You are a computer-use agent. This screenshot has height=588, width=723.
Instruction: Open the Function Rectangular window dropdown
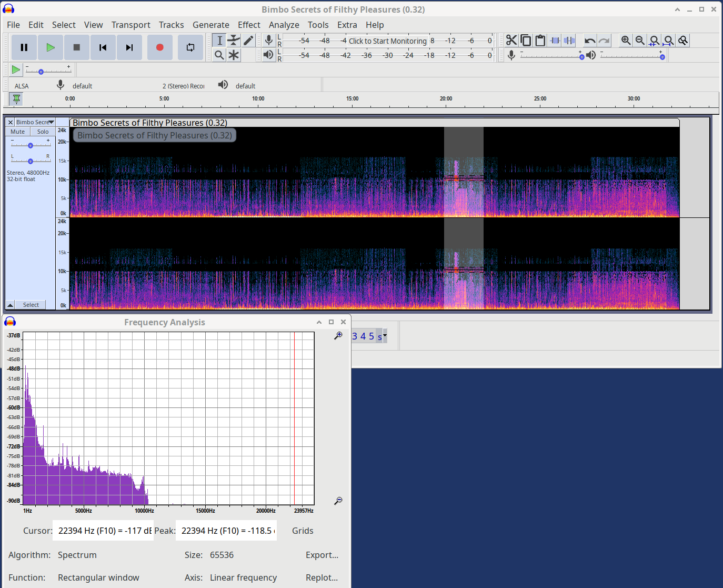coord(98,577)
